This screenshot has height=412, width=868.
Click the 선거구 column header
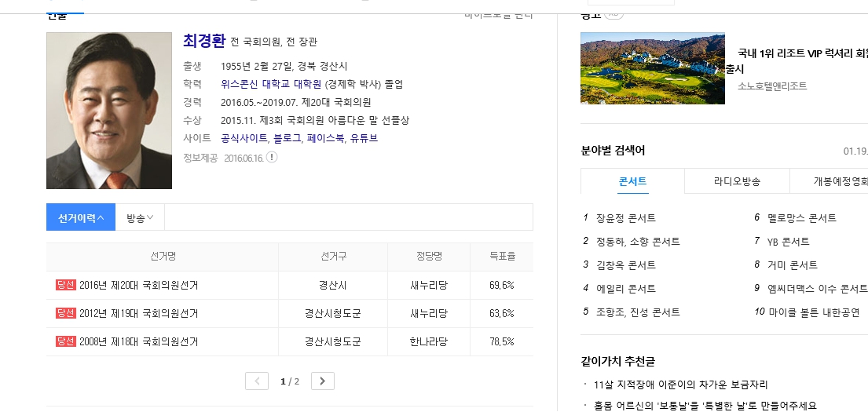[333, 257]
